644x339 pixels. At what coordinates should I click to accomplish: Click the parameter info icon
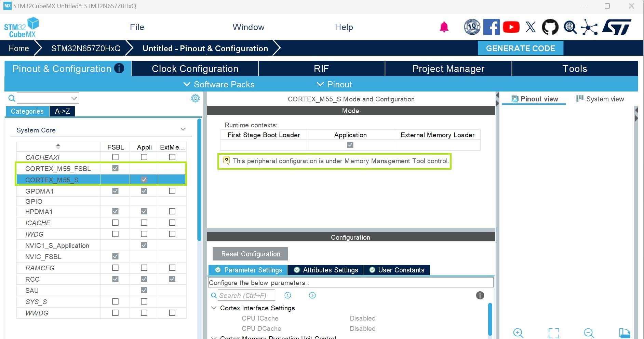click(480, 295)
